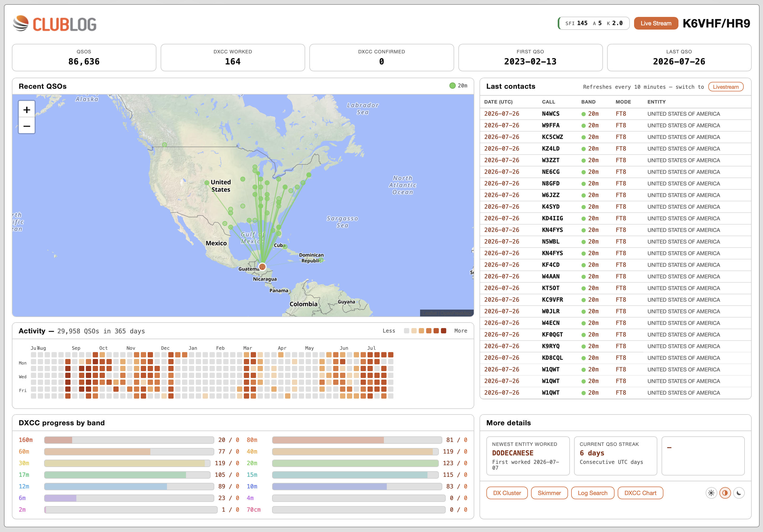Select the auto contrast theme icon
The width and height of the screenshot is (763, 532).
pos(725,493)
